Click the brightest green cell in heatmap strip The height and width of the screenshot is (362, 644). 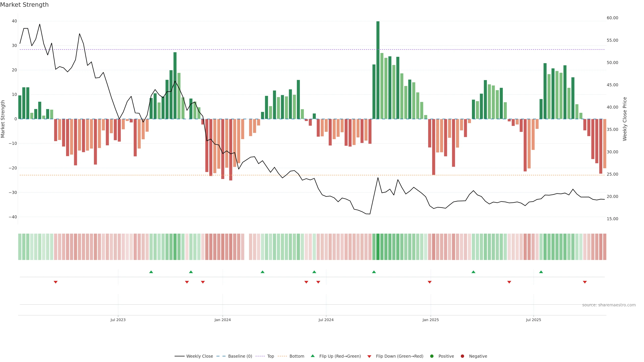pos(378,247)
